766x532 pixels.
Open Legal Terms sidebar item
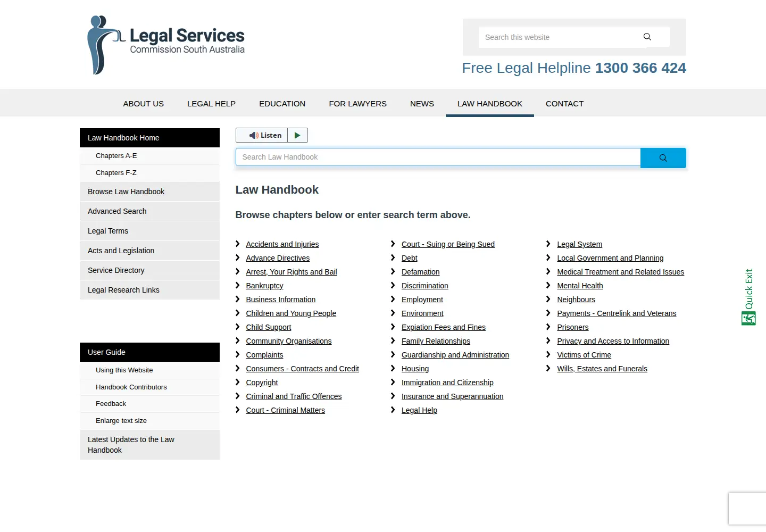tap(149, 231)
